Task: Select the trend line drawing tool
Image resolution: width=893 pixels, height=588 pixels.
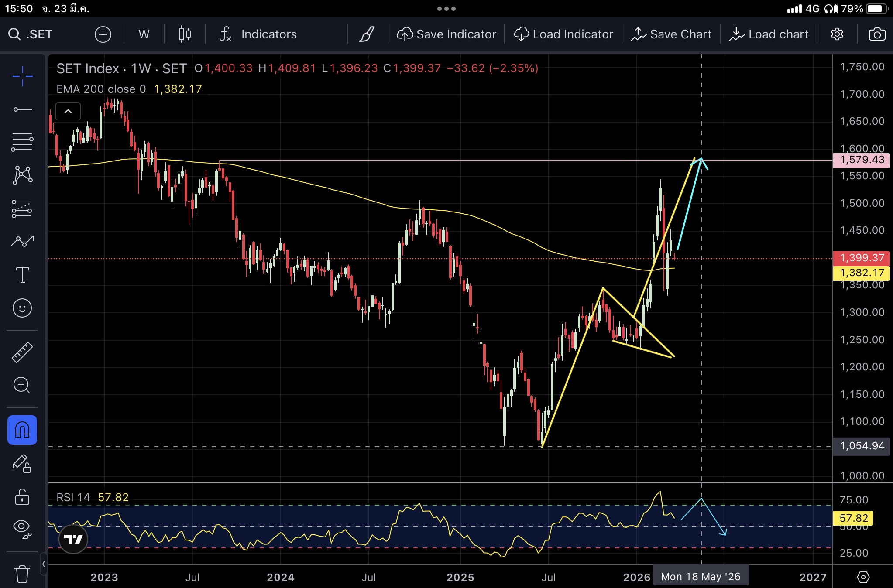Action: (22, 109)
